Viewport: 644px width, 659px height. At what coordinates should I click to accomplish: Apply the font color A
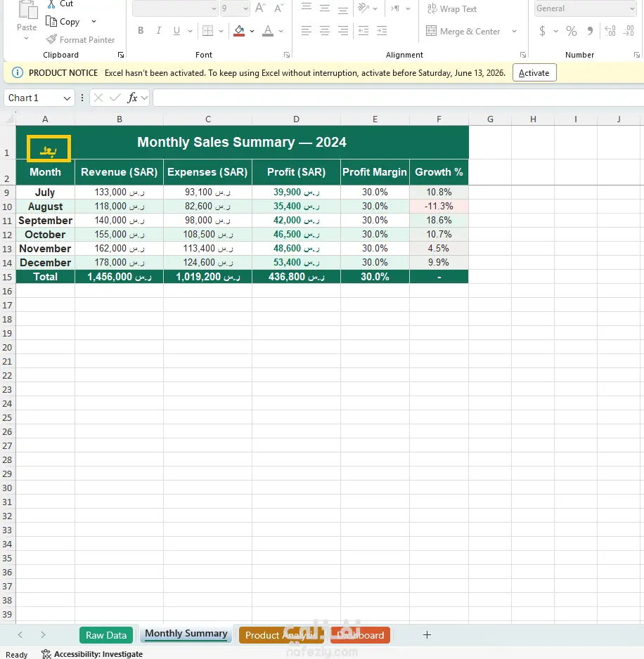[268, 31]
